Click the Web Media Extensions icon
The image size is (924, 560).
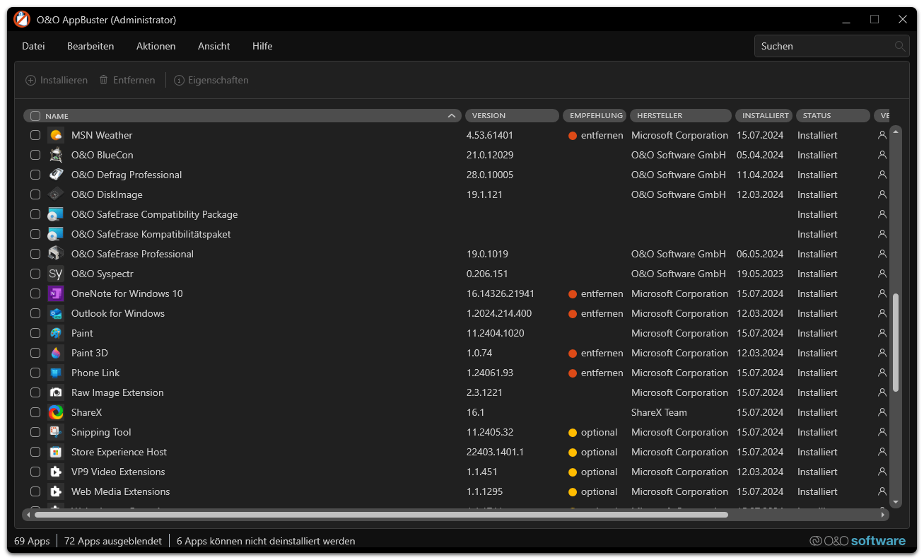pos(56,491)
